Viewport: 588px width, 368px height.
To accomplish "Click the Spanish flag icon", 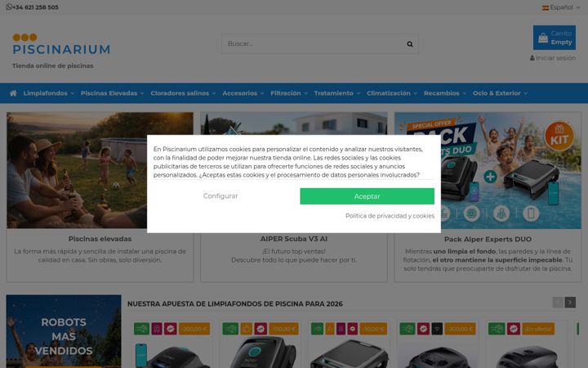I will coord(546,7).
